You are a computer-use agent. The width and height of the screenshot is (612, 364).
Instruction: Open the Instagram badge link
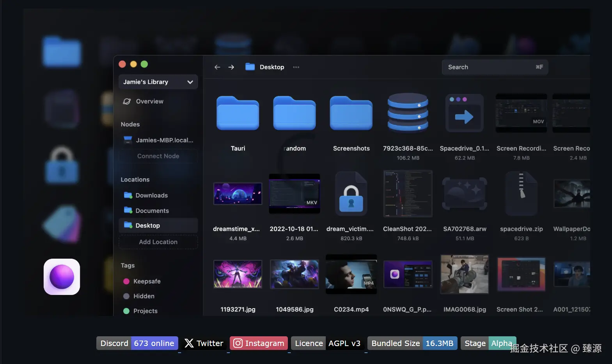pyautogui.click(x=259, y=343)
